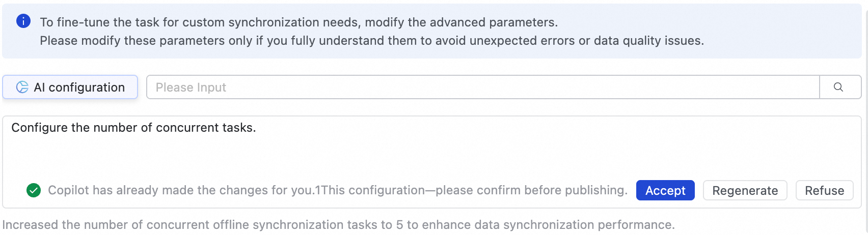The image size is (868, 235).
Task: Click the "Copilot has already made the changes" message
Action: coord(181,190)
